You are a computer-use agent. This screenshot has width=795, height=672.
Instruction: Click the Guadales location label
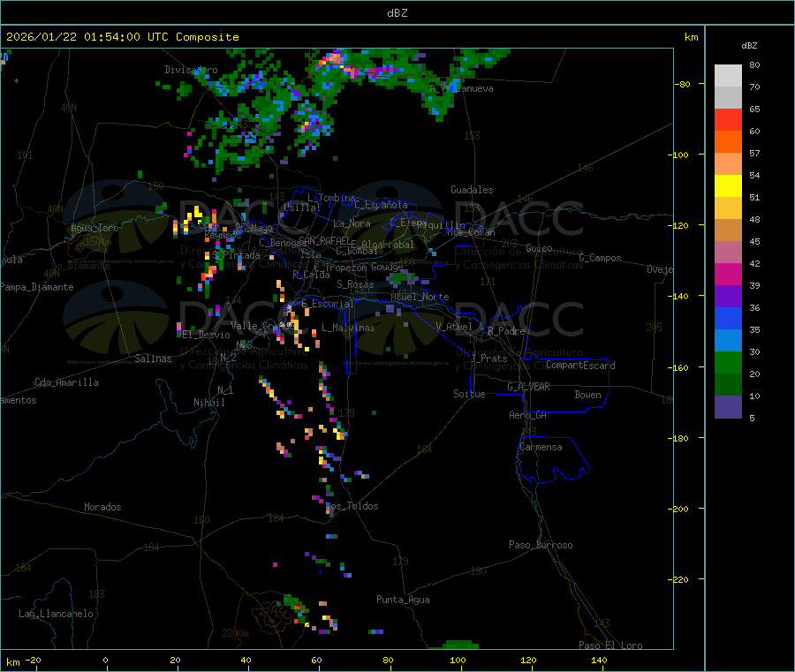[x=472, y=190]
